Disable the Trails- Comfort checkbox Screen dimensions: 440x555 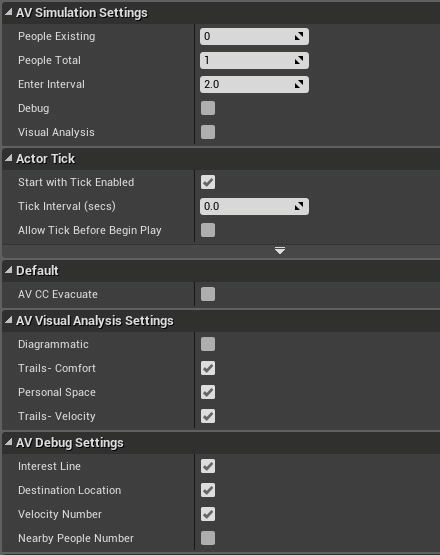[x=208, y=368]
